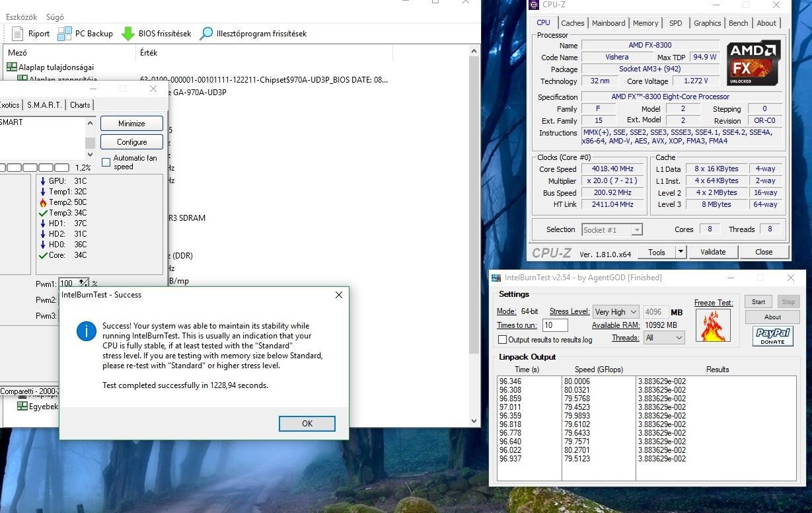Image resolution: width=812 pixels, height=513 pixels.
Task: Click the Core Voltage 1.272 V value
Action: click(695, 81)
